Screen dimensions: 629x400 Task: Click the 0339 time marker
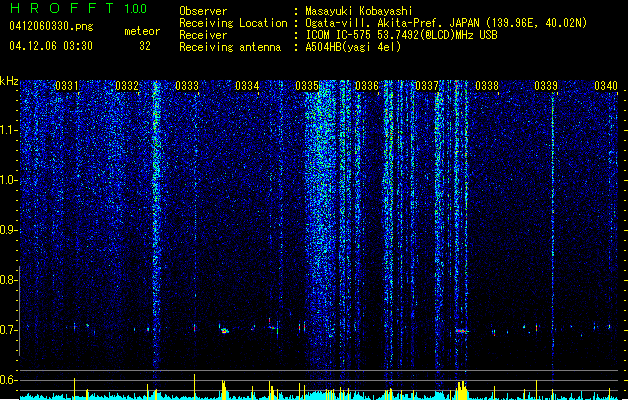[546, 86]
